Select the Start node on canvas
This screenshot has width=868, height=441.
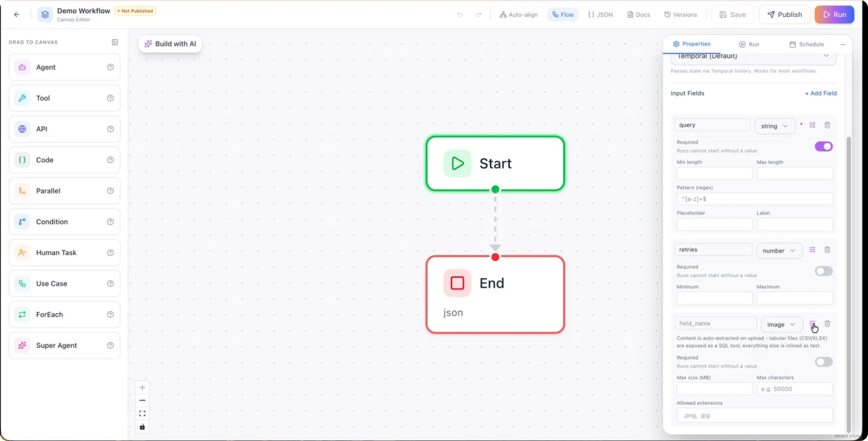[495, 163]
